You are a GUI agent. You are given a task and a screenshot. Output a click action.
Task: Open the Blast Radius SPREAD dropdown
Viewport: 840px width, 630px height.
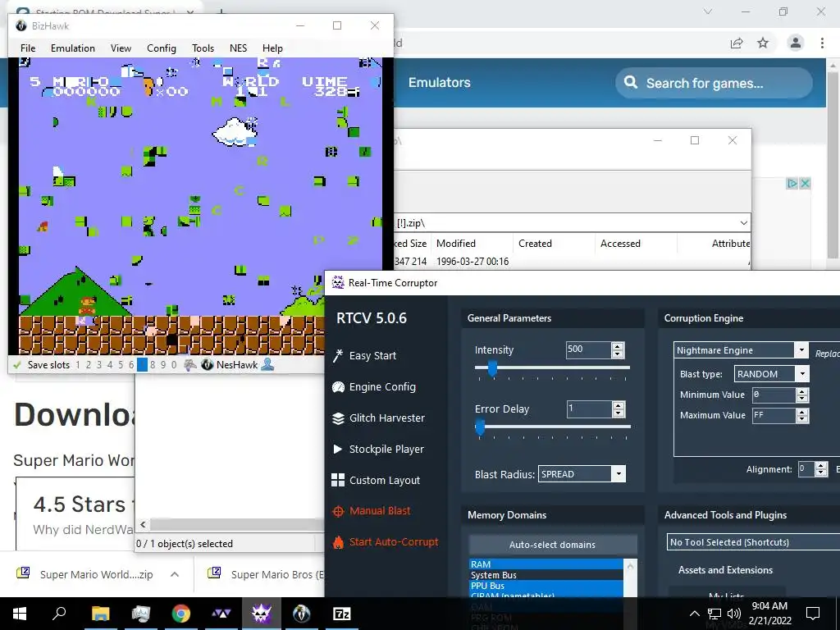click(x=619, y=474)
